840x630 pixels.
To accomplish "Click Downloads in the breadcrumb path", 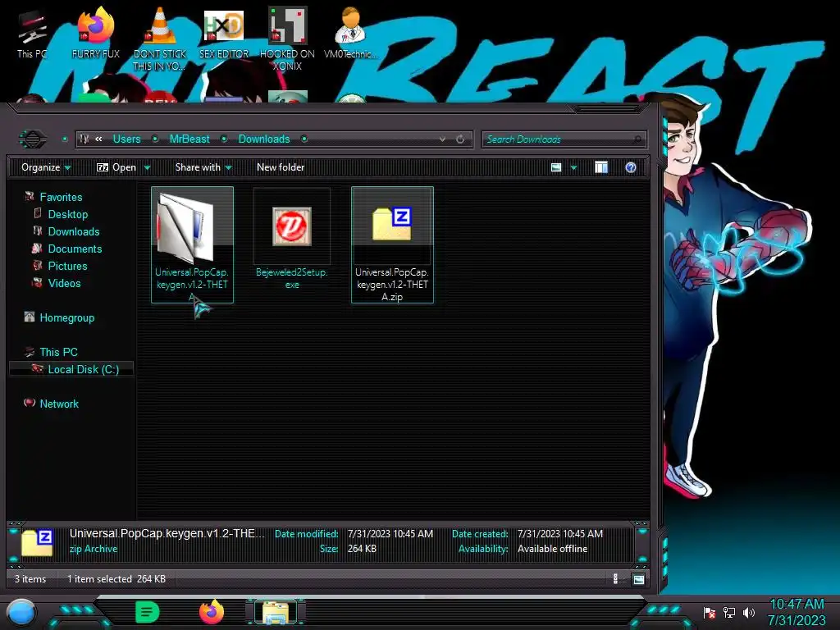I will pos(264,139).
